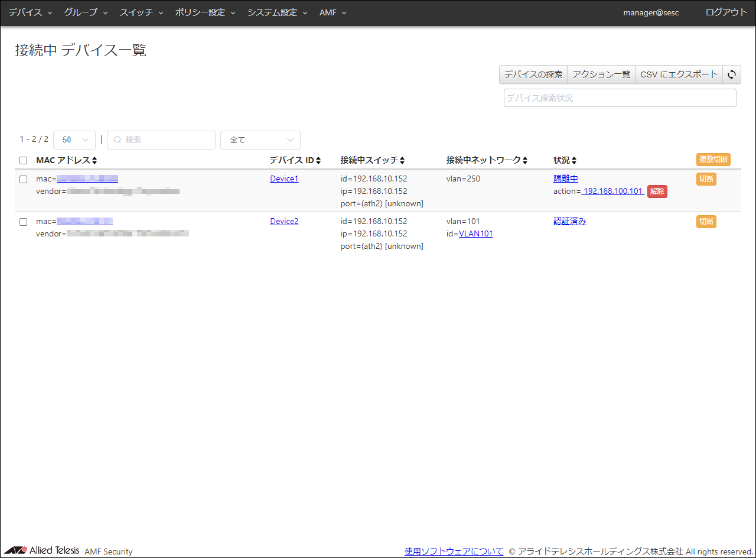
Task: Open the システム設定 menu
Action: coord(277,12)
